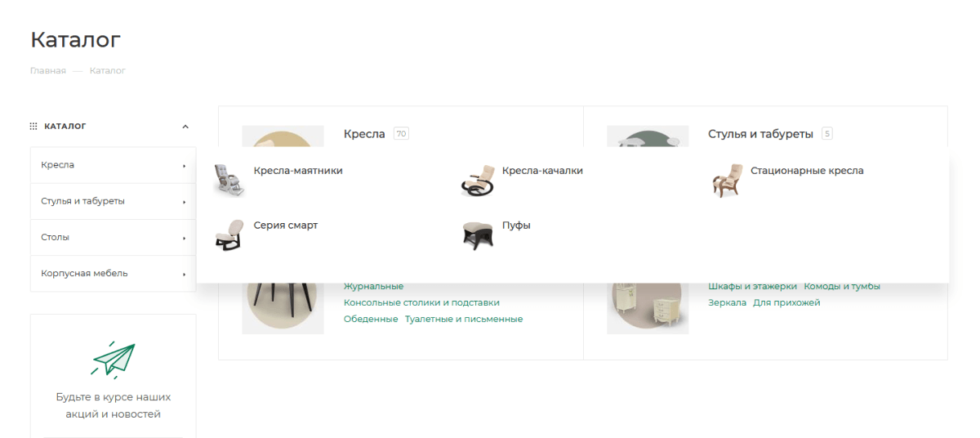This screenshot has width=980, height=438.
Task: Click the Стационарные кресла armchair image
Action: point(726,181)
